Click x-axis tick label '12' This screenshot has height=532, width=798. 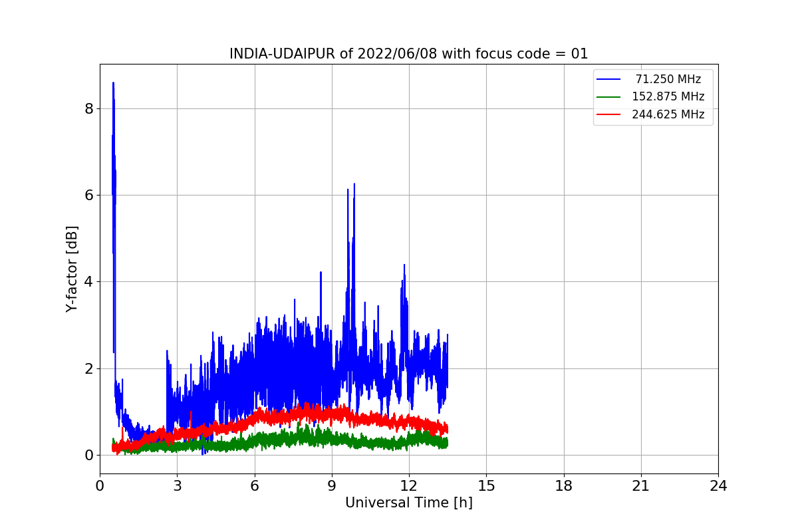tap(409, 485)
